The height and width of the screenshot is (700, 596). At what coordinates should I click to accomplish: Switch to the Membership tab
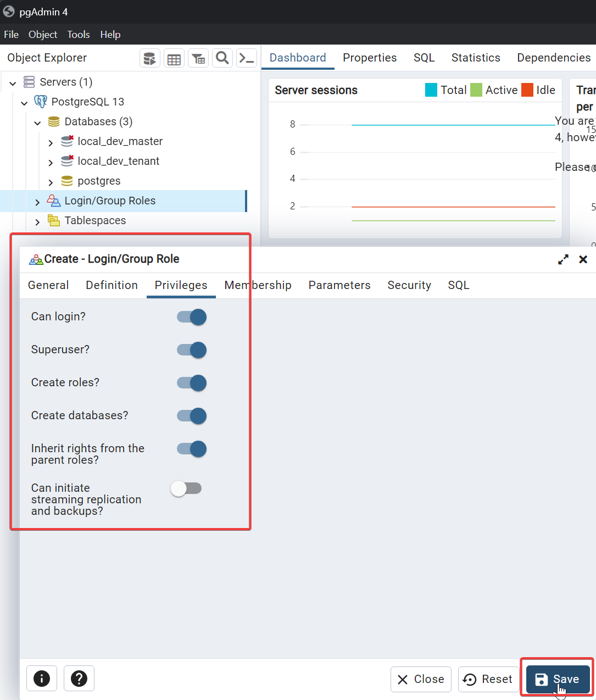point(258,285)
